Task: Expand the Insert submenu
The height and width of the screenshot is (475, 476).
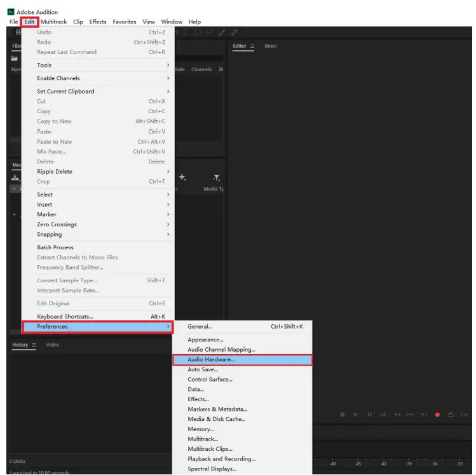Action: pos(98,205)
